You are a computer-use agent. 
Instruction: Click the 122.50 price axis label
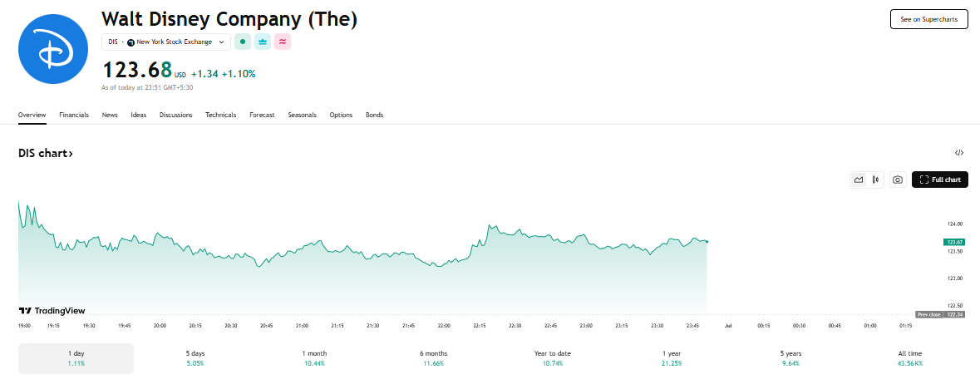point(955,305)
